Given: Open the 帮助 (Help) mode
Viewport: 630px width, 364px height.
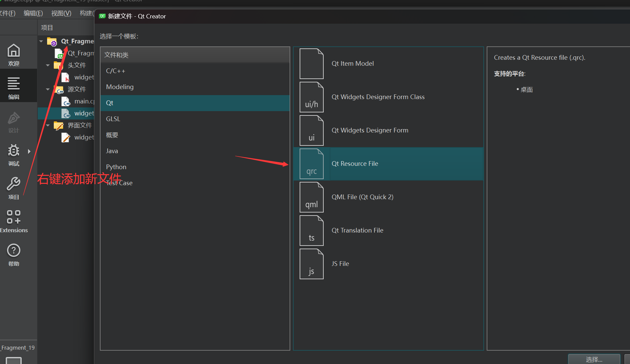Looking at the screenshot, I should click(14, 255).
